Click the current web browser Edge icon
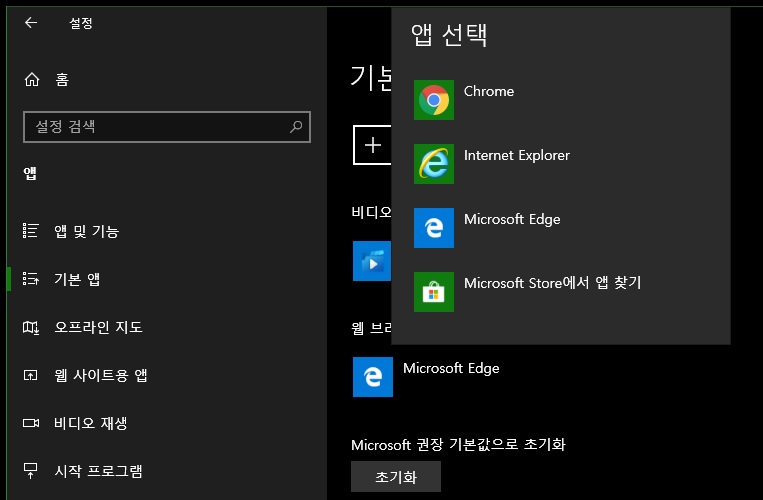This screenshot has width=763, height=500. [x=373, y=377]
